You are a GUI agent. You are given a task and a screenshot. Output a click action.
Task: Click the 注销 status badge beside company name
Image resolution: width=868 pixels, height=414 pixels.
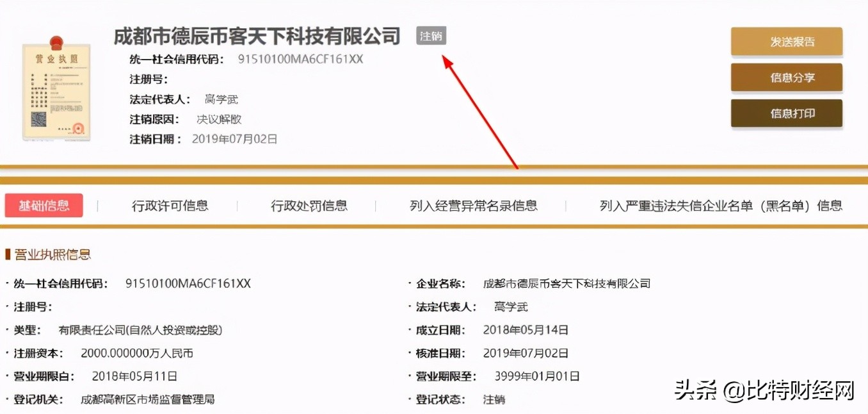431,36
